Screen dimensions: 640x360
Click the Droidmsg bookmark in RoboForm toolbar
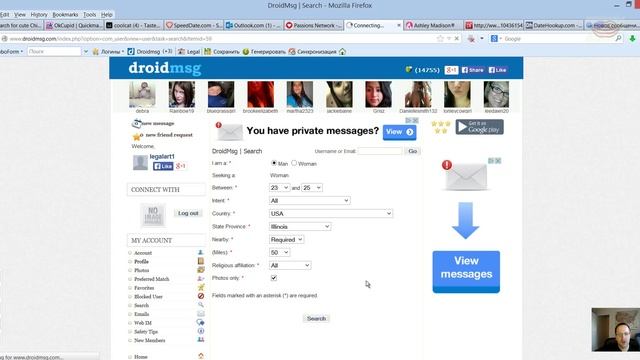click(150, 51)
